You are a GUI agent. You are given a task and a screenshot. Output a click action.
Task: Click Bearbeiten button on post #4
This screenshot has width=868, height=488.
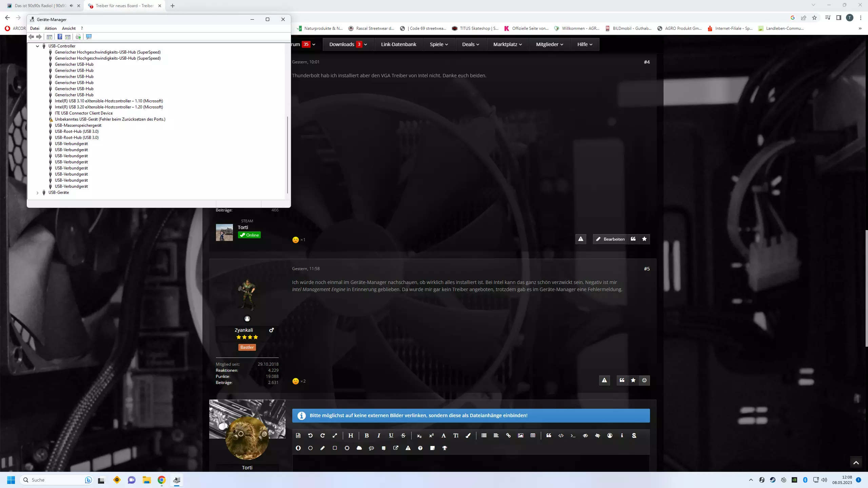click(x=610, y=239)
